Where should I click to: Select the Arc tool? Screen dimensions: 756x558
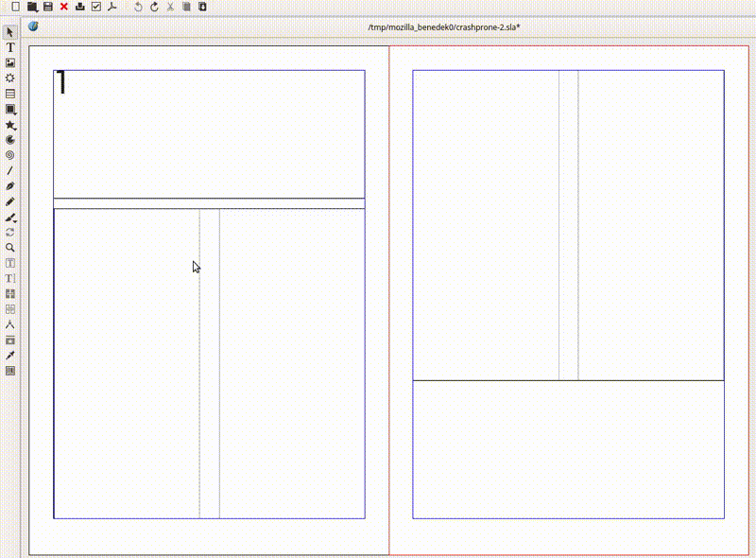pyautogui.click(x=10, y=139)
